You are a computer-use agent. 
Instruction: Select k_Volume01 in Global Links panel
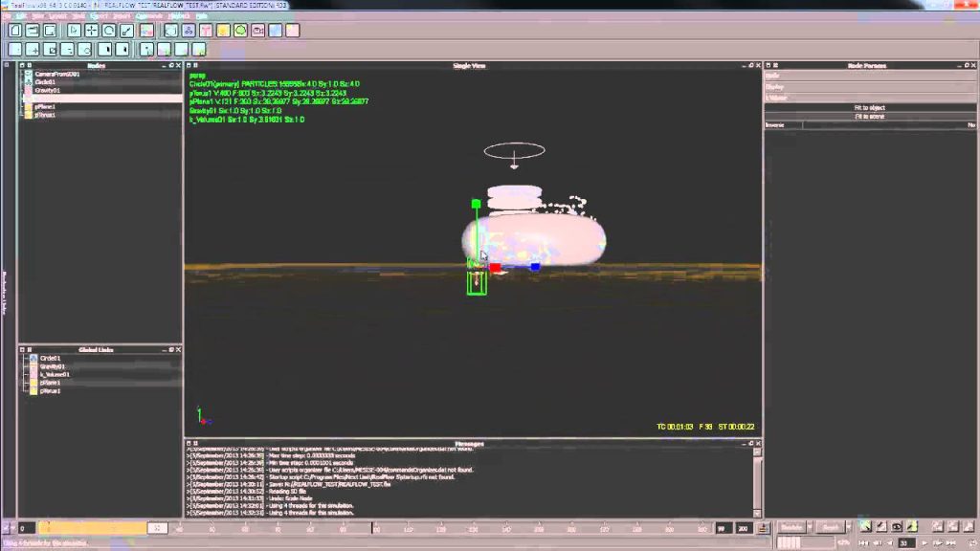55,374
